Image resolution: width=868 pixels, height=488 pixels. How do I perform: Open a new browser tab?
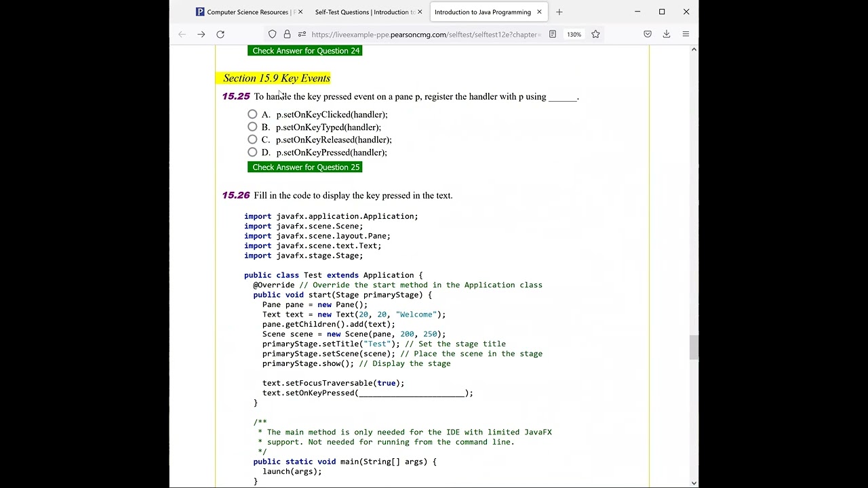[559, 12]
